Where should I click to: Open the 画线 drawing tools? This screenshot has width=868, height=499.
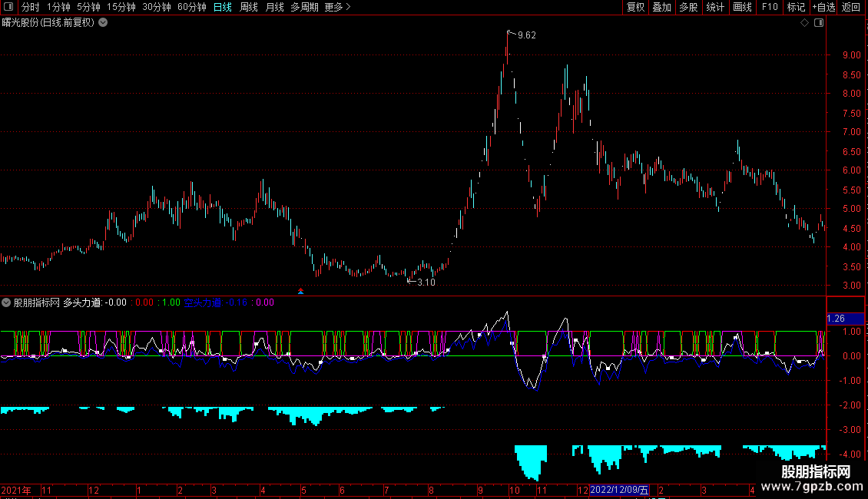742,7
